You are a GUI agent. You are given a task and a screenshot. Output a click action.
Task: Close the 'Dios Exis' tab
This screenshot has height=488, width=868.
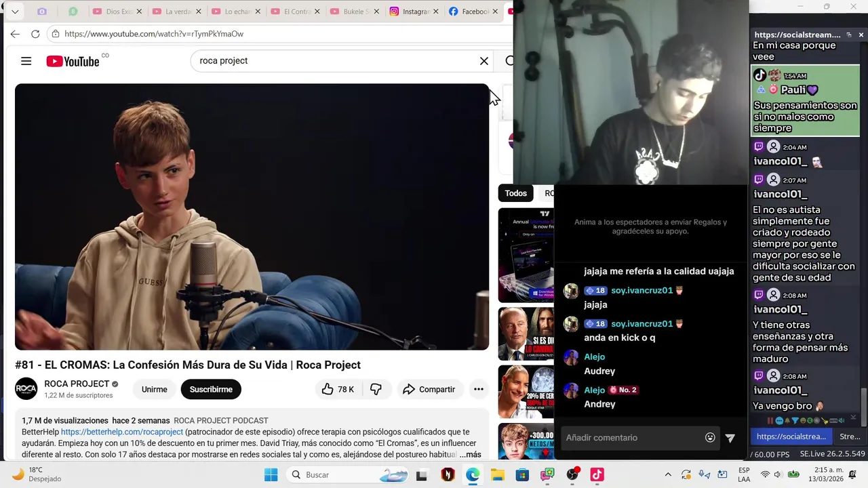coord(140,12)
